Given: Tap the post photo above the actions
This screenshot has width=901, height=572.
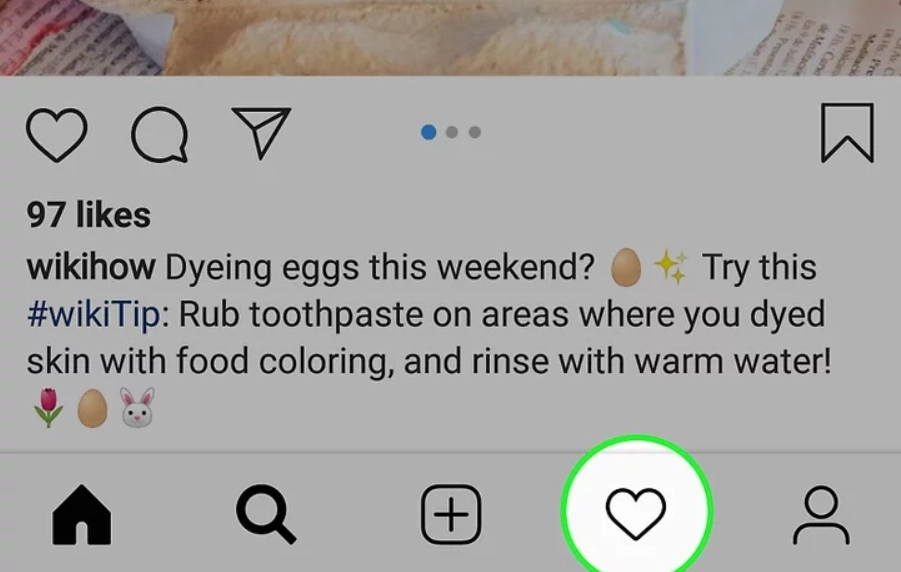Looking at the screenshot, I should 450,37.
